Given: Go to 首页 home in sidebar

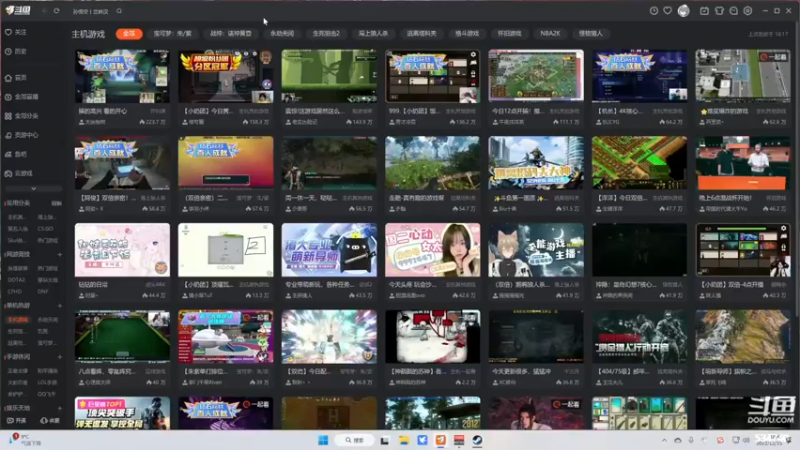Looking at the screenshot, I should pos(16,78).
